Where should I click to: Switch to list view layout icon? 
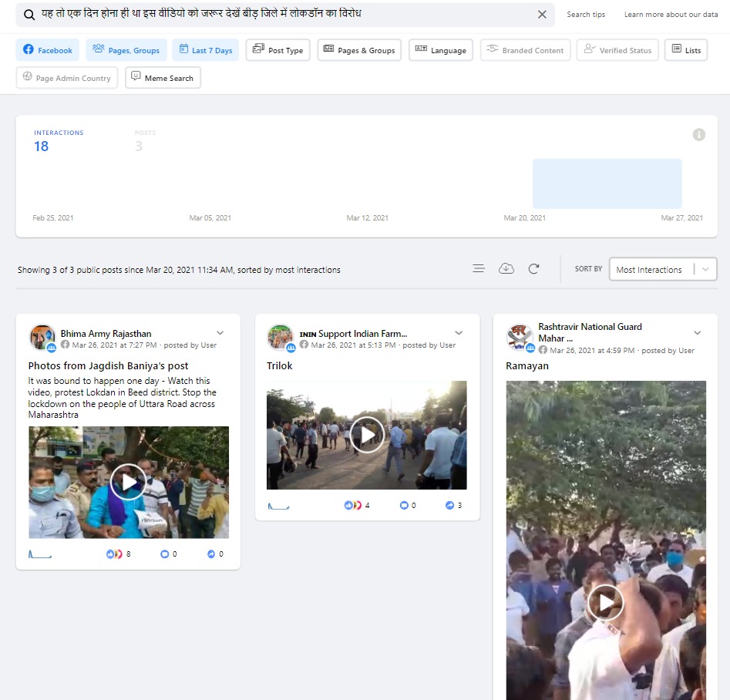click(479, 268)
